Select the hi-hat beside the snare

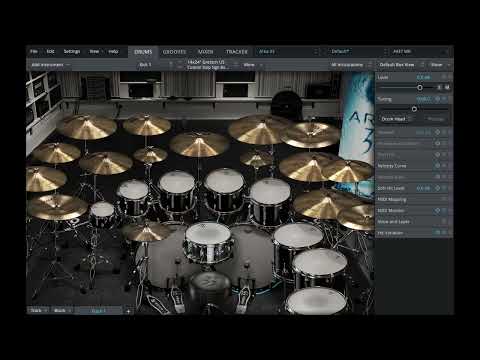coord(146,232)
